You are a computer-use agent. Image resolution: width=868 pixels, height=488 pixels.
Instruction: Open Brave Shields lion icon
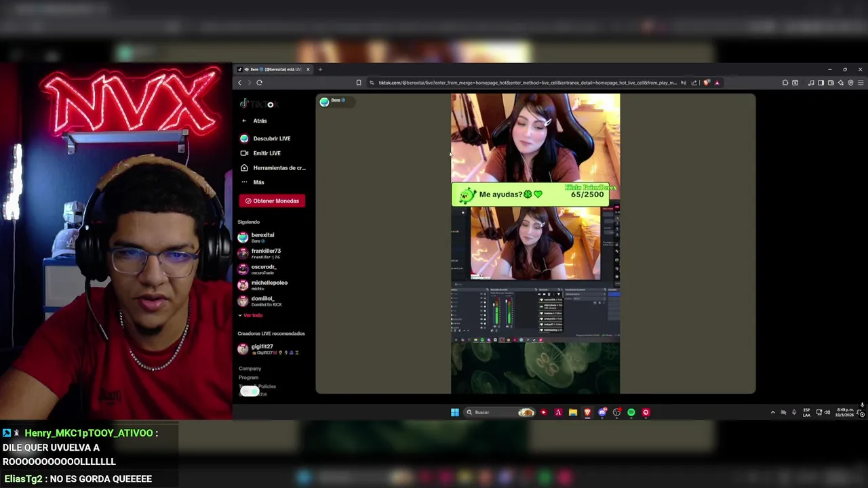[x=707, y=83]
